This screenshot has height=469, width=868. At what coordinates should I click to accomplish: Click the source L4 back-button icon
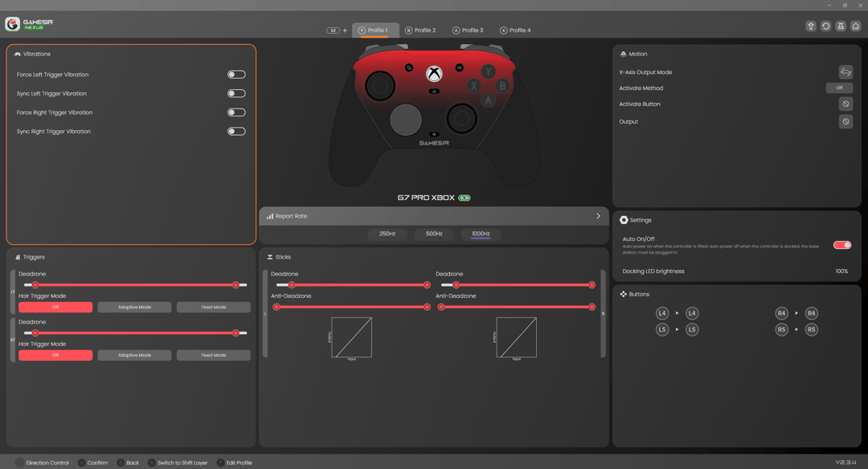pos(662,313)
